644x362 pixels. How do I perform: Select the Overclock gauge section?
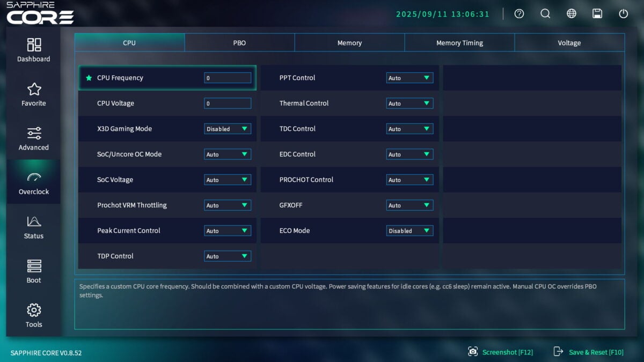click(33, 182)
